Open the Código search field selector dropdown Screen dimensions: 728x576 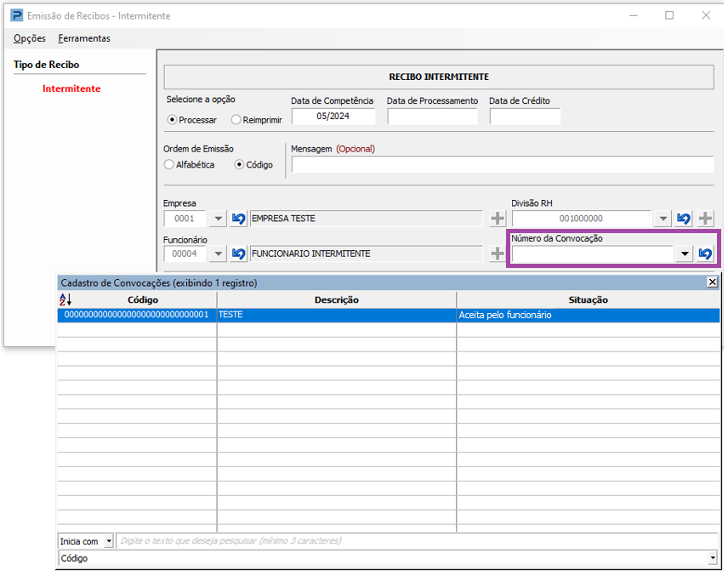point(713,558)
